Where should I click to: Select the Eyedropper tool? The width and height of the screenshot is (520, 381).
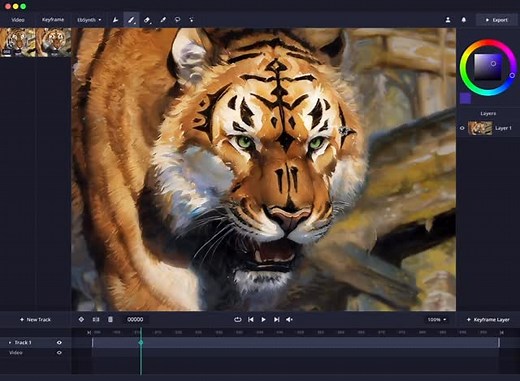coord(163,20)
